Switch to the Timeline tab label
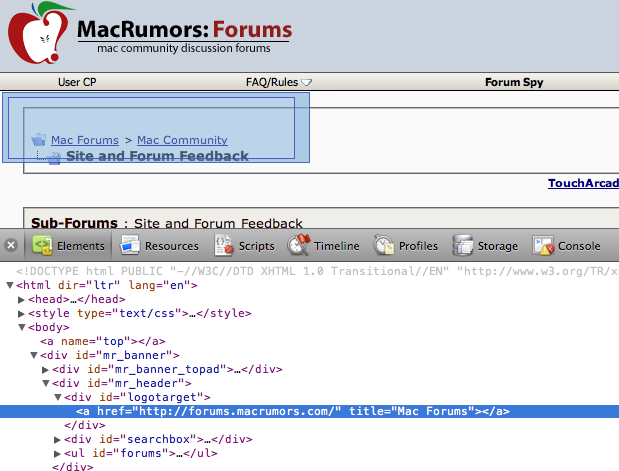619x471 pixels. click(337, 246)
